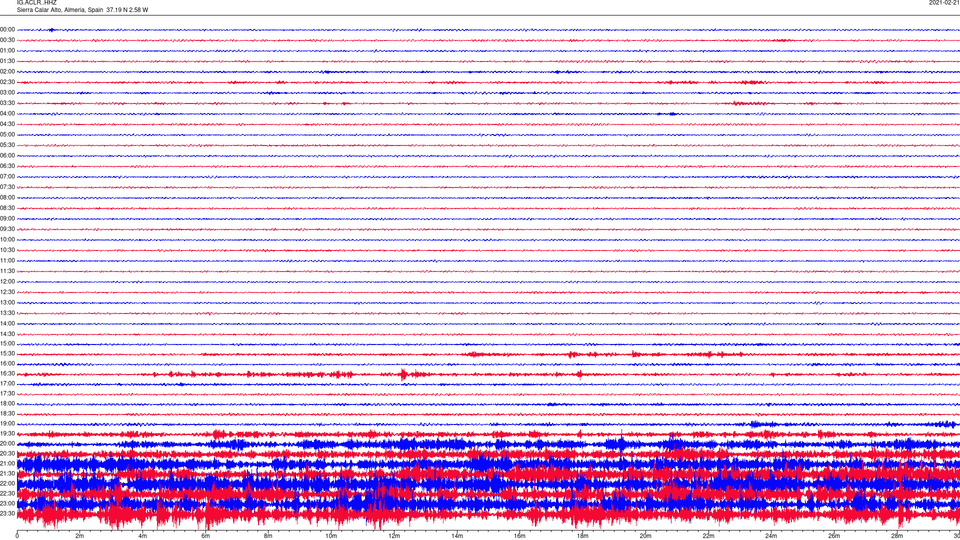Click the 06:00 time label
The height and width of the screenshot is (540, 960).
coord(7,156)
